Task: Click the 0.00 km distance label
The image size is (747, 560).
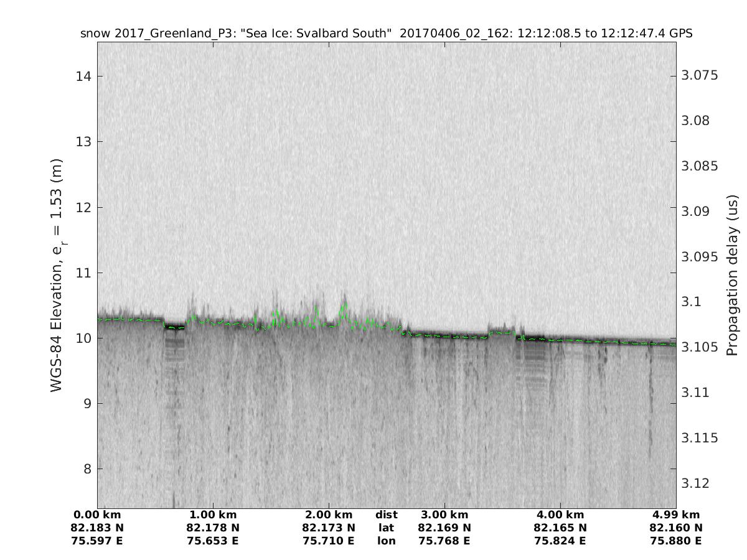Action: tap(97, 515)
